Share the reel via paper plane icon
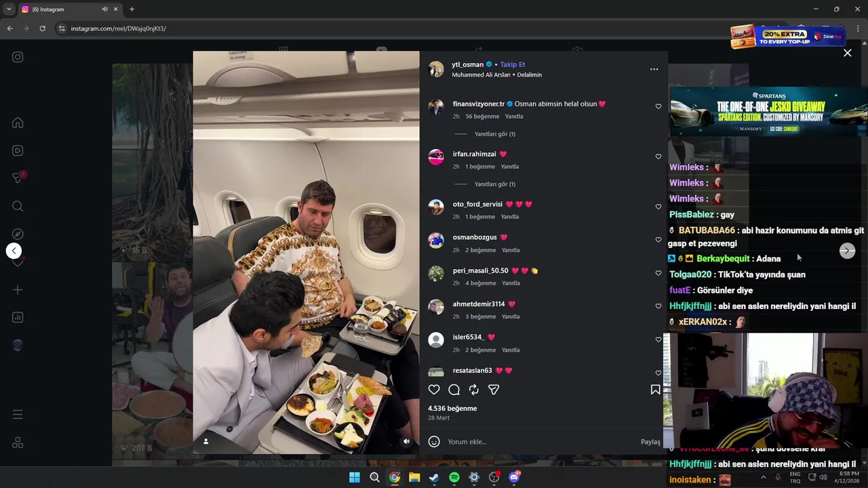868x488 pixels. pyautogui.click(x=494, y=390)
